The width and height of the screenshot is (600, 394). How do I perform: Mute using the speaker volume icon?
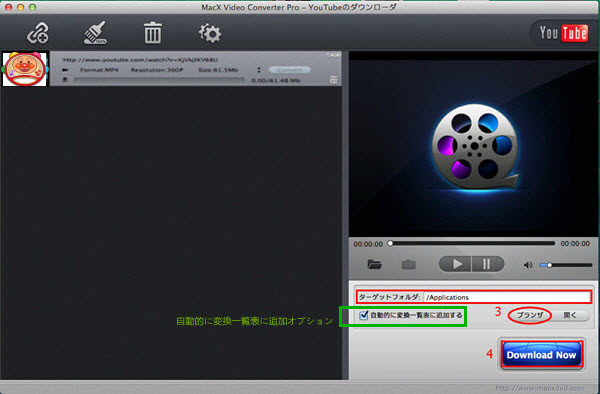point(528,265)
